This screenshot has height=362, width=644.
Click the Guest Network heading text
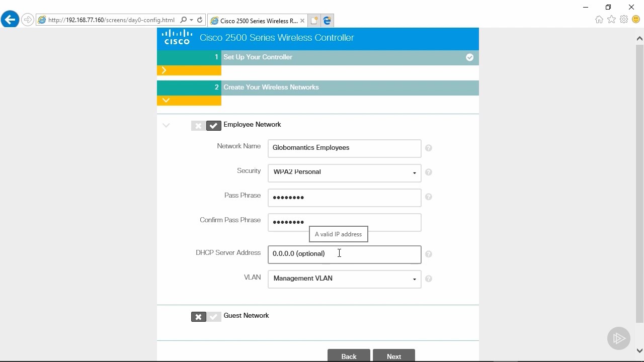click(246, 316)
